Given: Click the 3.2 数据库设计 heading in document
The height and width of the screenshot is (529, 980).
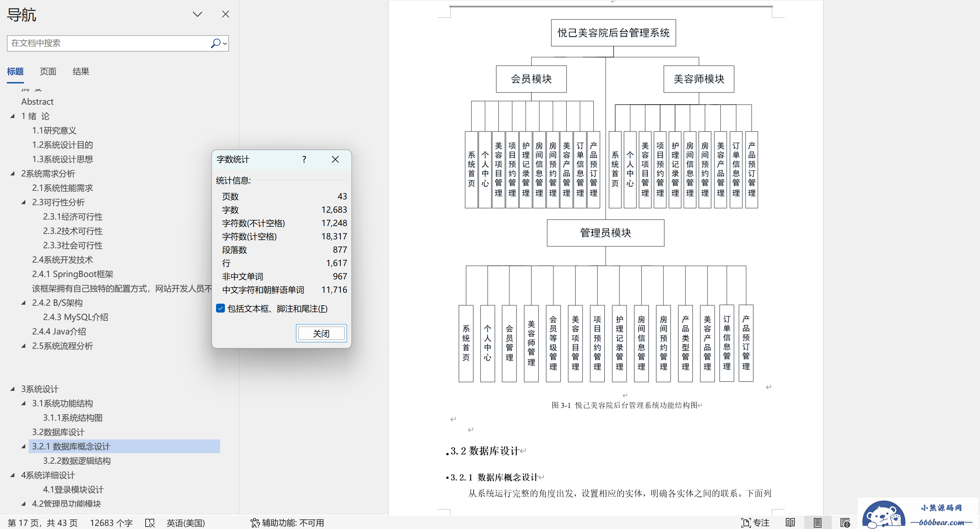Looking at the screenshot, I should [x=485, y=451].
